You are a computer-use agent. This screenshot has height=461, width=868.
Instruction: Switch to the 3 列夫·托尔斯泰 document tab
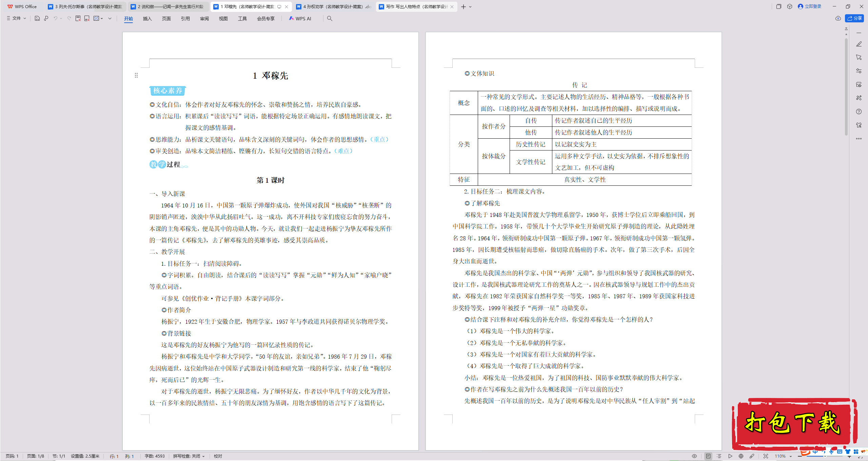coord(85,6)
